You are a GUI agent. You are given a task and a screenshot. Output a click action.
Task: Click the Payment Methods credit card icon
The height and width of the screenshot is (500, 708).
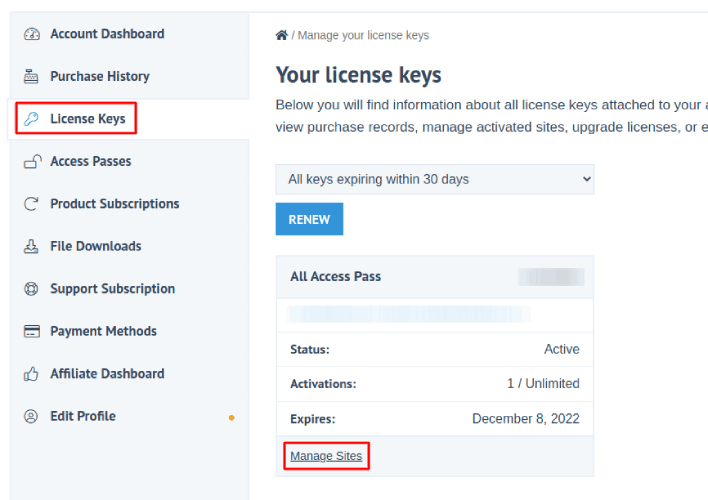coord(31,331)
